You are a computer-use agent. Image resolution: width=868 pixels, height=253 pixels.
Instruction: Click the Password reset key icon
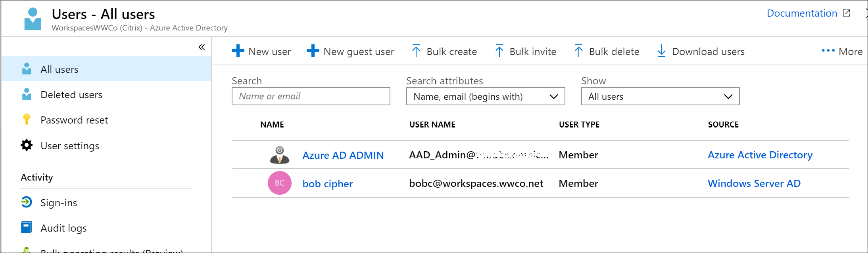pos(27,119)
